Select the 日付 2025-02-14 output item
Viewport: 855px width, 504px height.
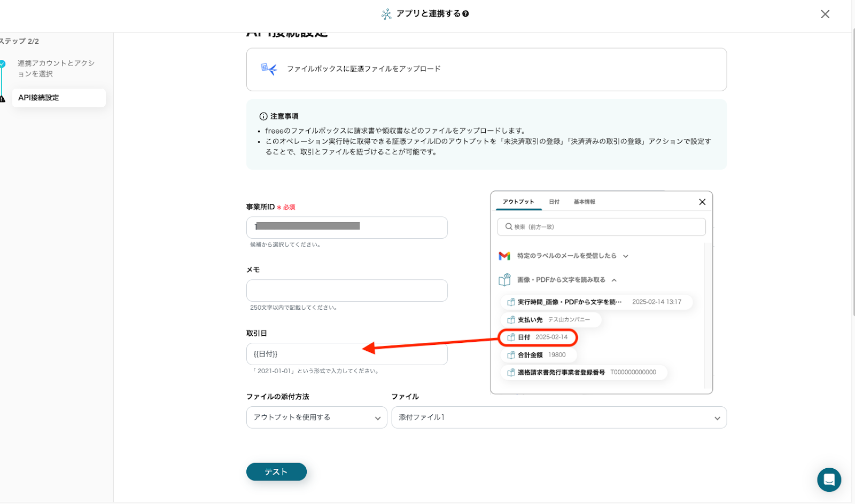click(x=538, y=337)
